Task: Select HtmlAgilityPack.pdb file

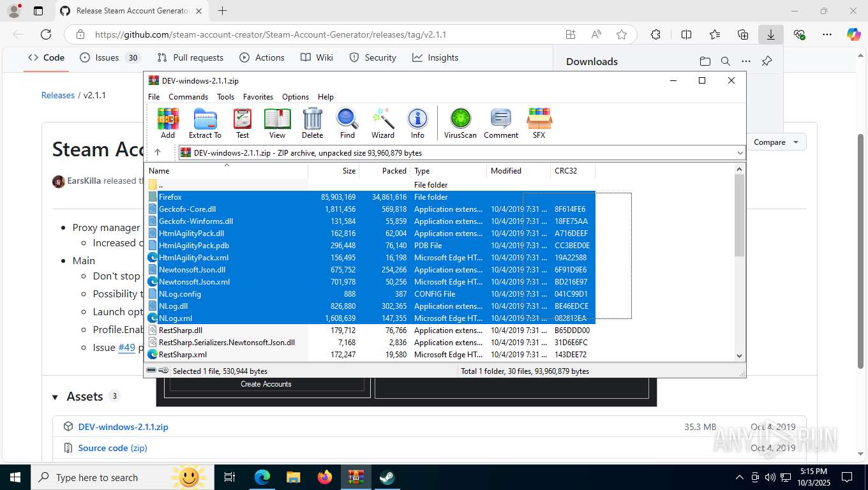Action: click(x=371, y=246)
